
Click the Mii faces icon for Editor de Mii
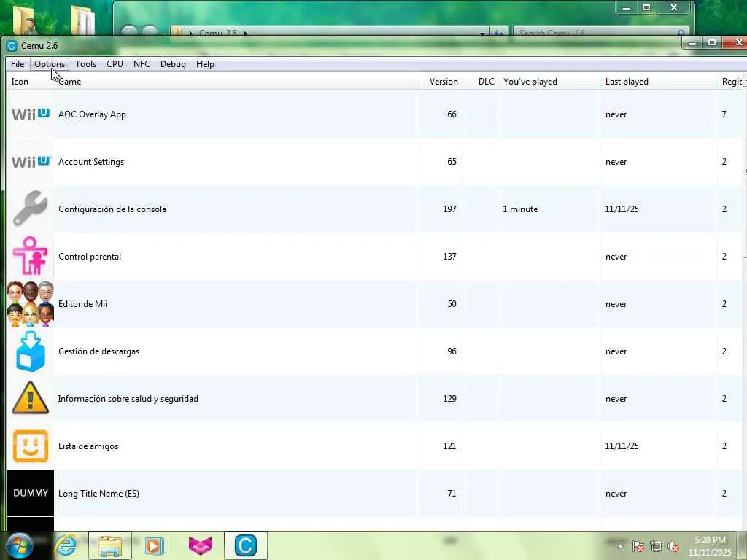point(31,304)
